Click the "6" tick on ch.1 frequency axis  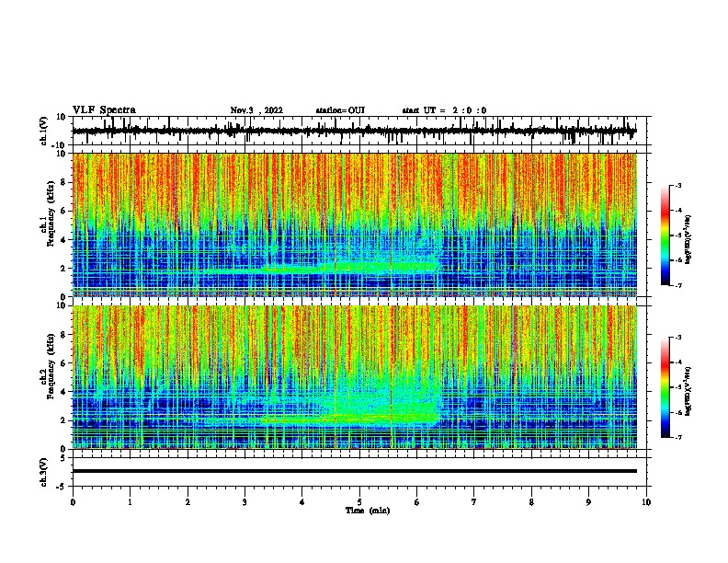pos(63,212)
